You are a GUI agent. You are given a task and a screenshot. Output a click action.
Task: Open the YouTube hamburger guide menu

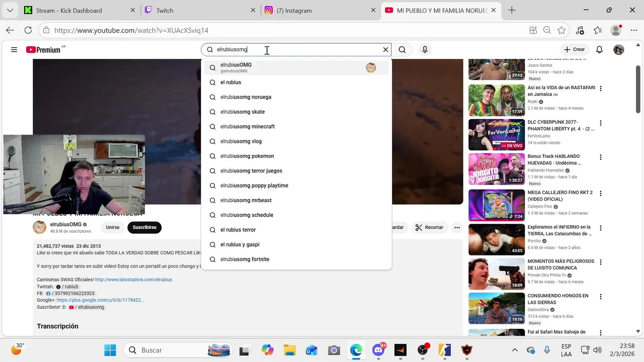click(14, 50)
